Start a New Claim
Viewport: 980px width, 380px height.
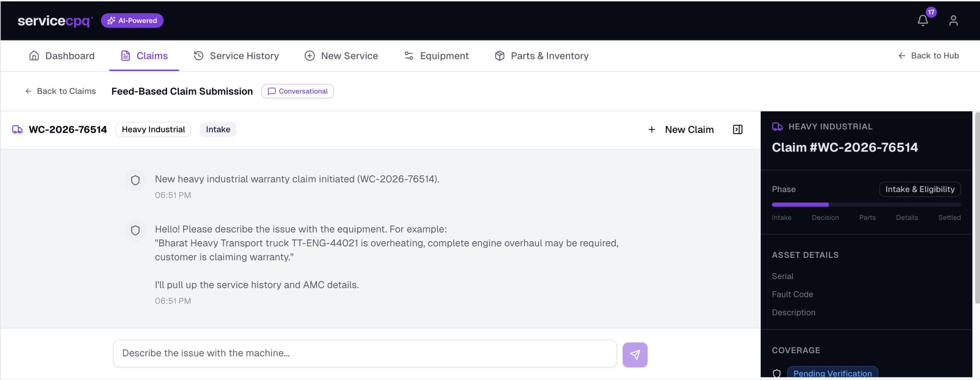(689, 129)
